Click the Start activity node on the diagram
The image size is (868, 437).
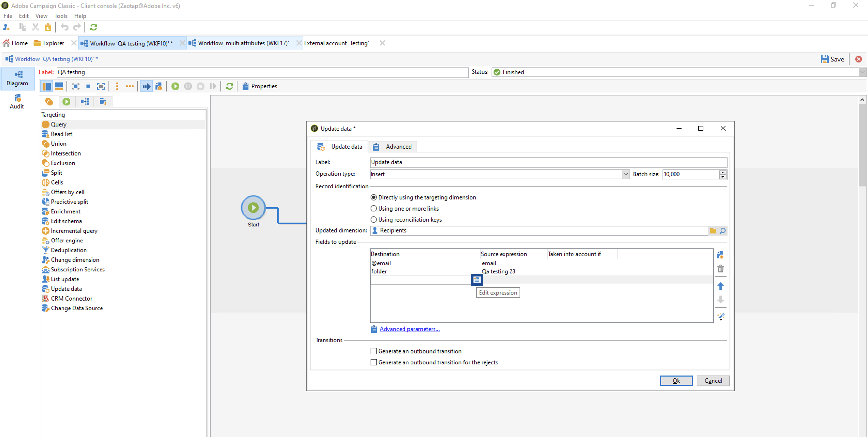coord(253,207)
